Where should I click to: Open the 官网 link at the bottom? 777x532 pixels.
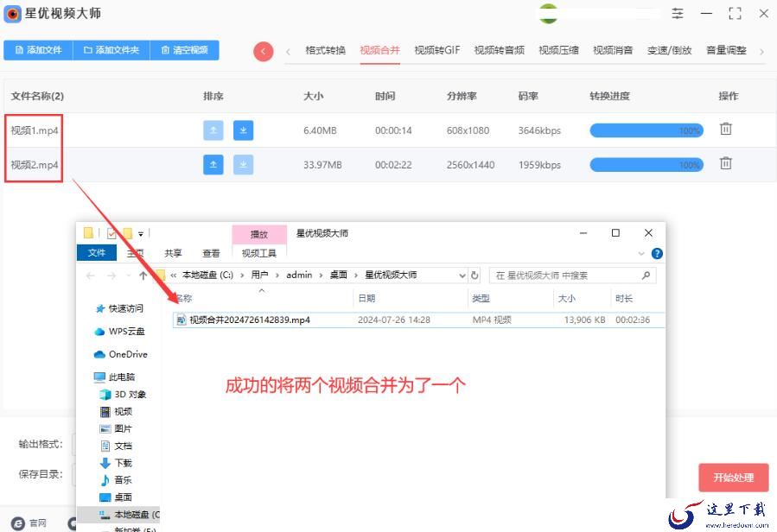click(29, 523)
